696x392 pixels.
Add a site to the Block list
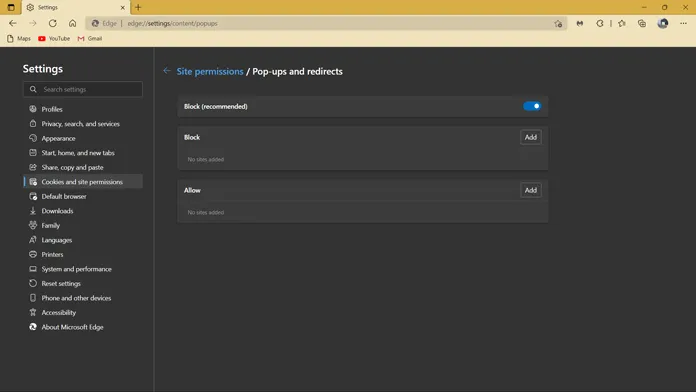pos(530,137)
